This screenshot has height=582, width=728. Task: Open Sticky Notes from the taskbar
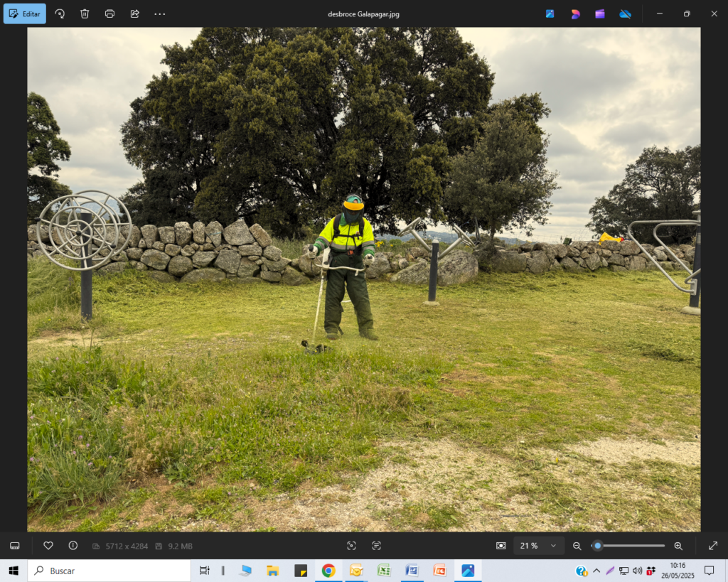click(301, 571)
